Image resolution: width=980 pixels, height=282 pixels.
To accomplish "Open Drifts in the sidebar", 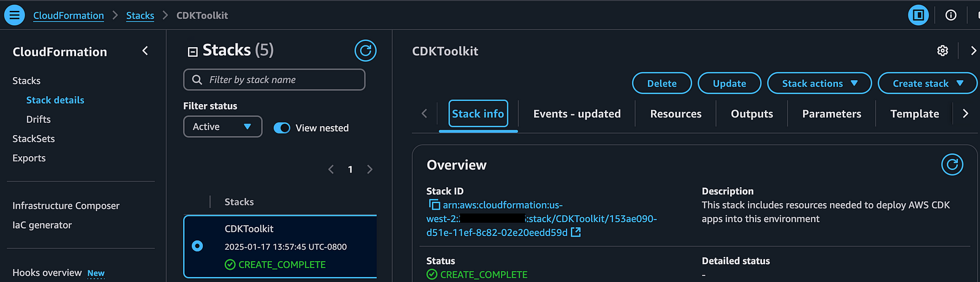I will pos(38,119).
